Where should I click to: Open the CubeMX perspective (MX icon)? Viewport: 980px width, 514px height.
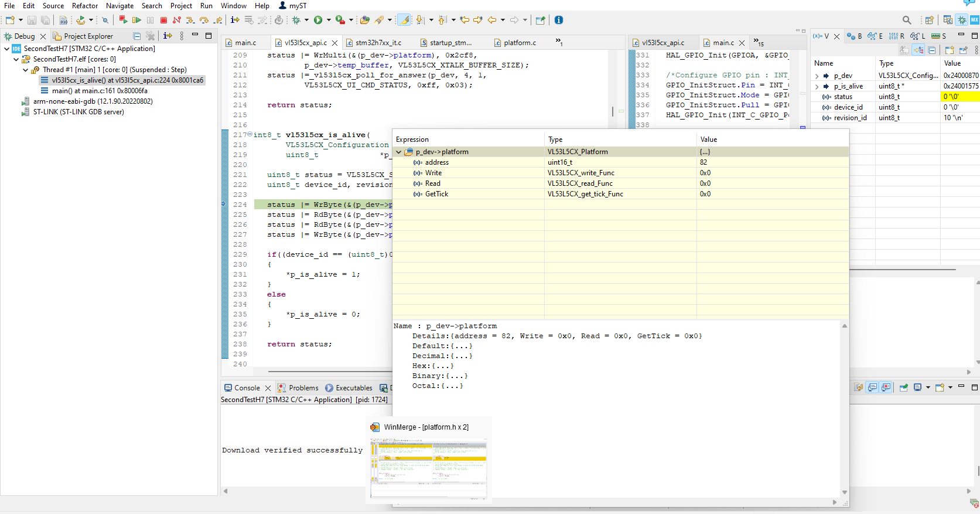(974, 20)
